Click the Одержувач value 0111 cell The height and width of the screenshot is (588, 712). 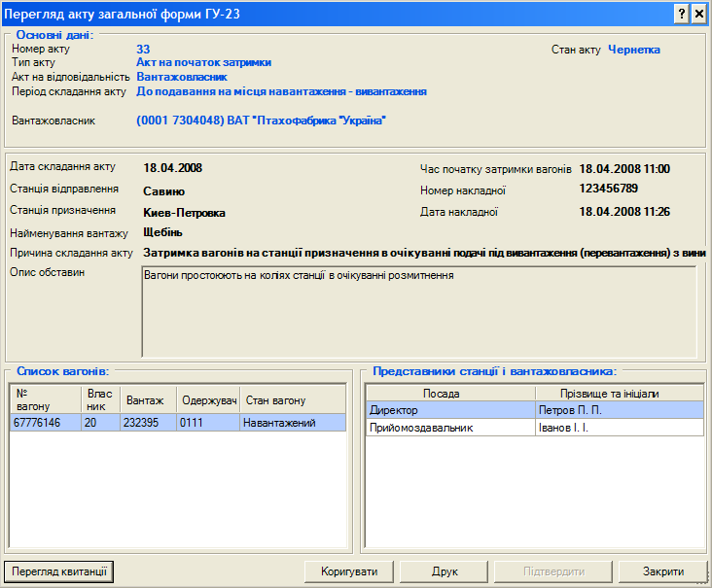(x=208, y=423)
